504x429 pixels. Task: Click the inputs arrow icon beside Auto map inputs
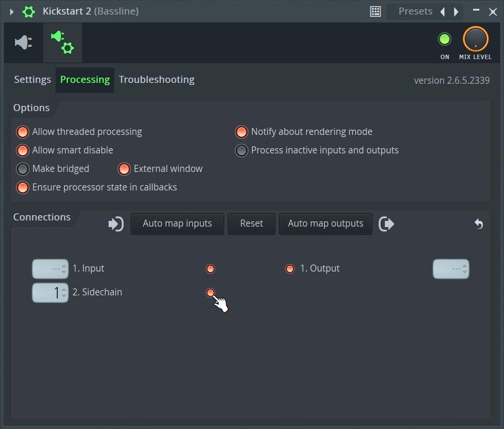[x=116, y=224]
